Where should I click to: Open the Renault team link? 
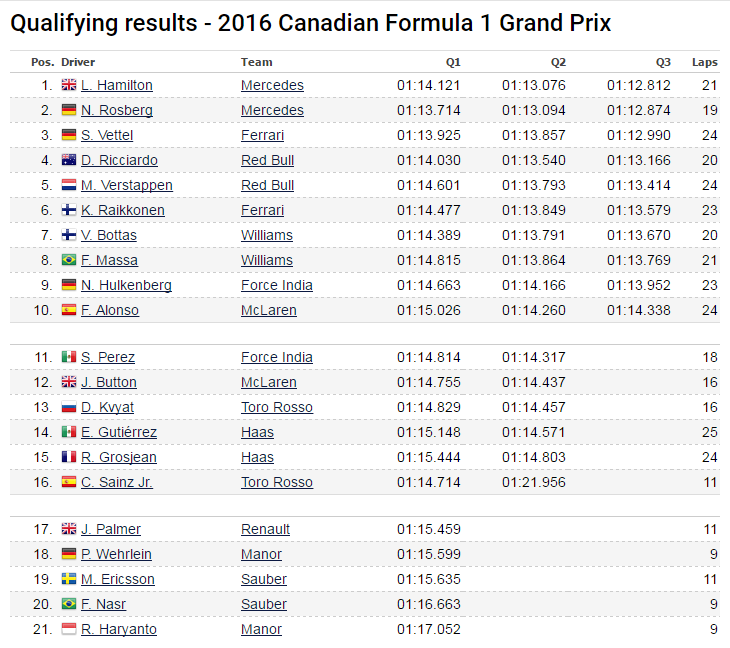click(266, 529)
